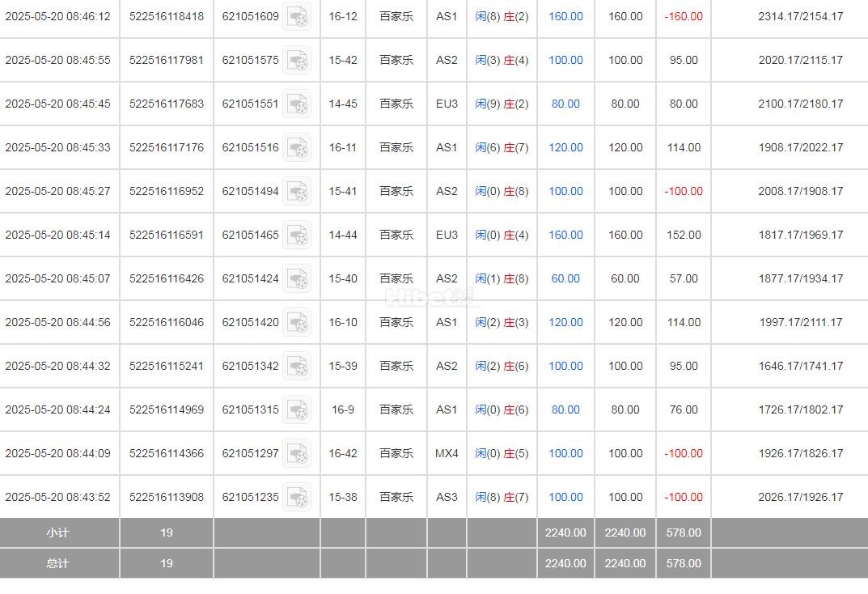The image size is (868, 594).
Task: View video replay for round 621051424
Action: click(x=297, y=278)
